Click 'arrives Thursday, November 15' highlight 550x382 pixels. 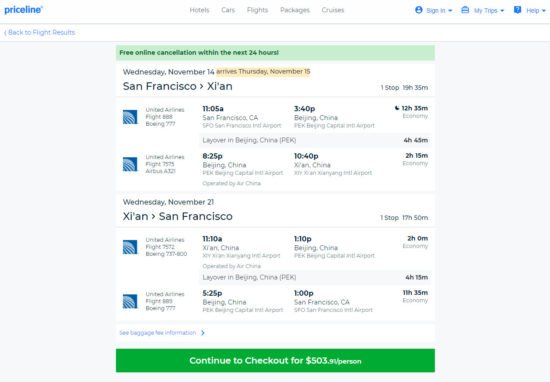pyautogui.click(x=263, y=72)
